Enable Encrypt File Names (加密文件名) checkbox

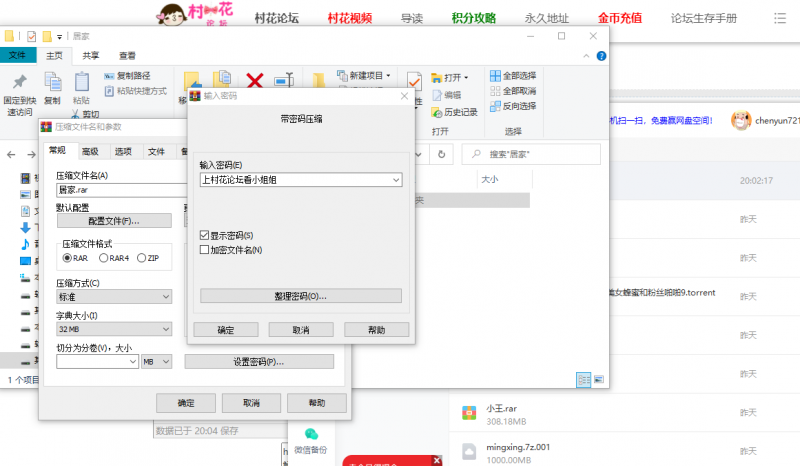coord(205,249)
